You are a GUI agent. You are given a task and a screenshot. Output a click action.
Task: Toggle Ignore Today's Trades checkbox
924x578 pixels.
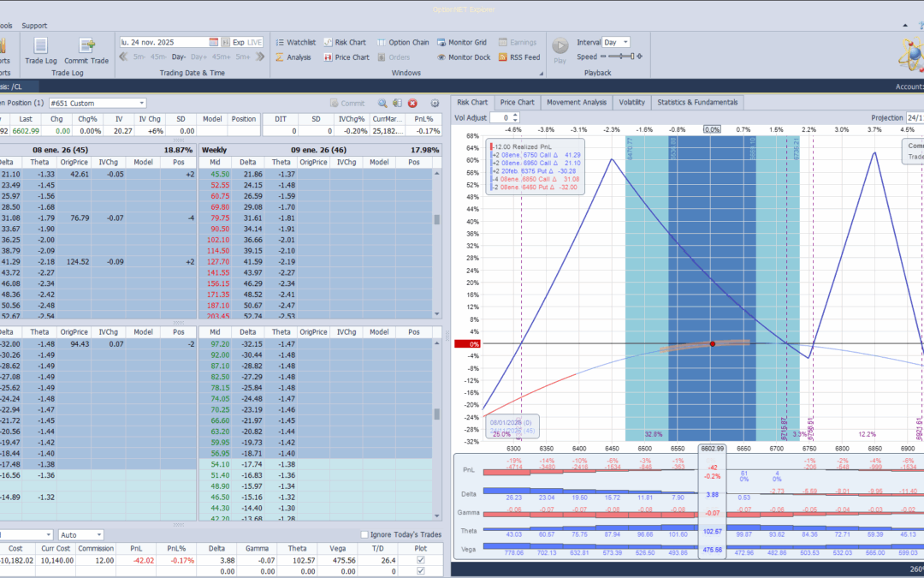pyautogui.click(x=364, y=535)
